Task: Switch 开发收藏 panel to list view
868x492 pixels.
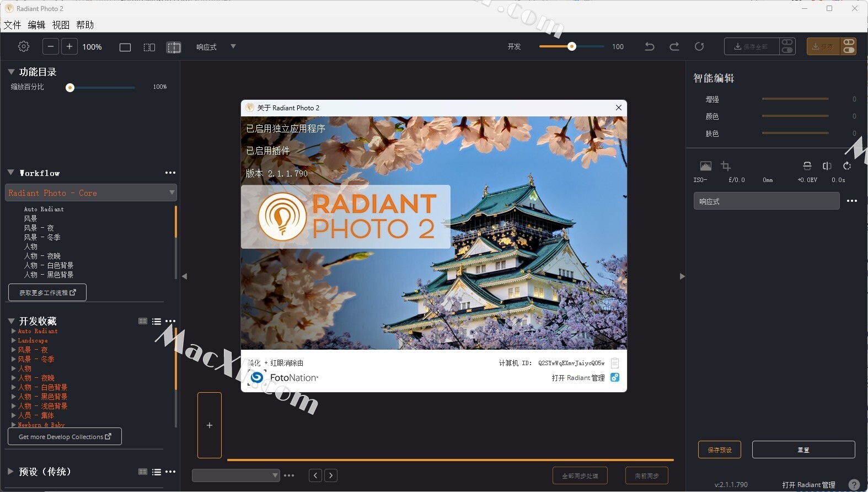Action: click(157, 322)
